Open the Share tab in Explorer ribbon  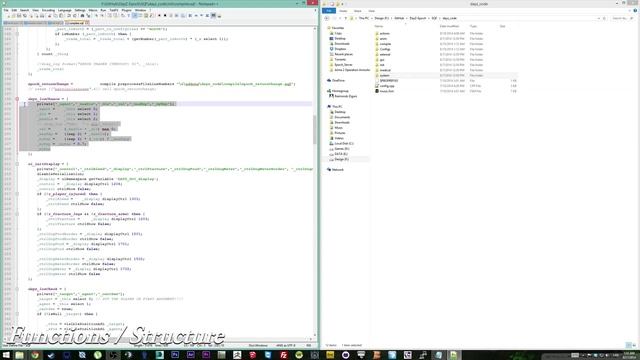(x=358, y=11)
